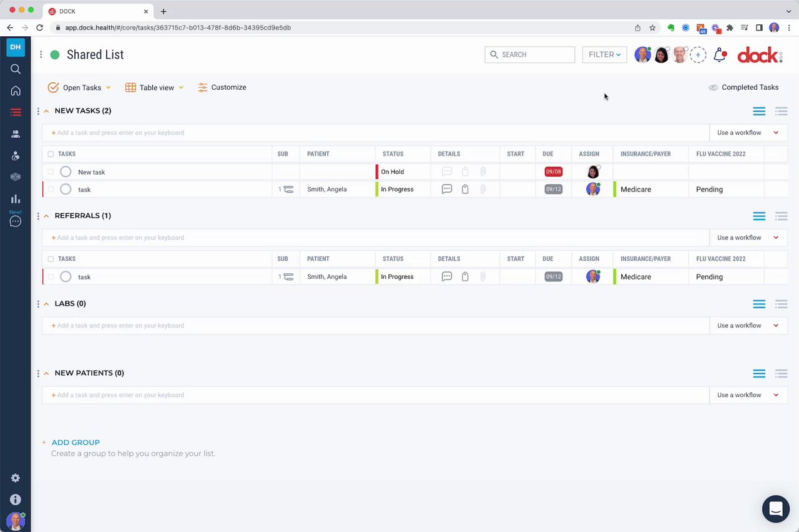Open the bar chart reports icon
The height and width of the screenshot is (532, 799).
16,199
